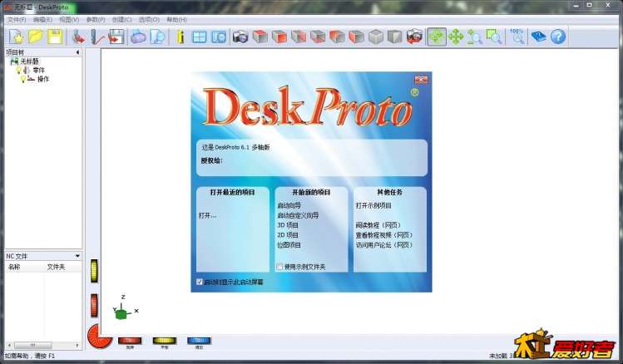Click NC file list scrollbar right arrow
The width and height of the screenshot is (623, 364).
pyautogui.click(x=77, y=346)
